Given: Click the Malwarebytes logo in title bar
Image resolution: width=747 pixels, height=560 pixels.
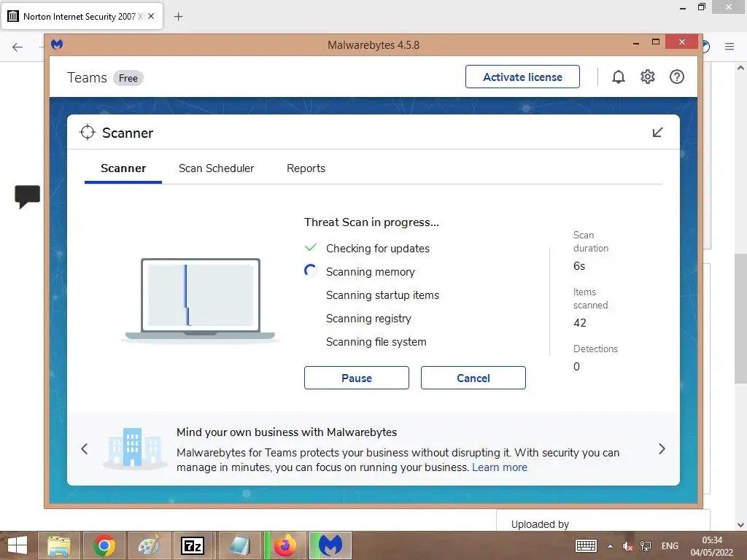Looking at the screenshot, I should point(57,44).
